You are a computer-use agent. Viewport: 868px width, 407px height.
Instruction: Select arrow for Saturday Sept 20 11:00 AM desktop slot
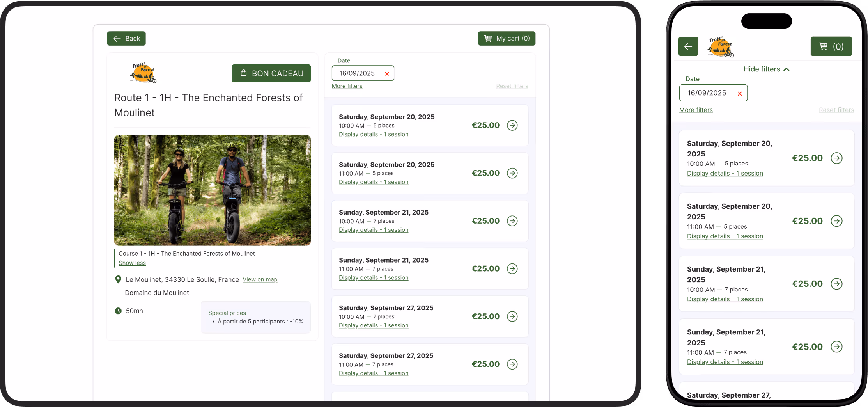click(x=512, y=173)
